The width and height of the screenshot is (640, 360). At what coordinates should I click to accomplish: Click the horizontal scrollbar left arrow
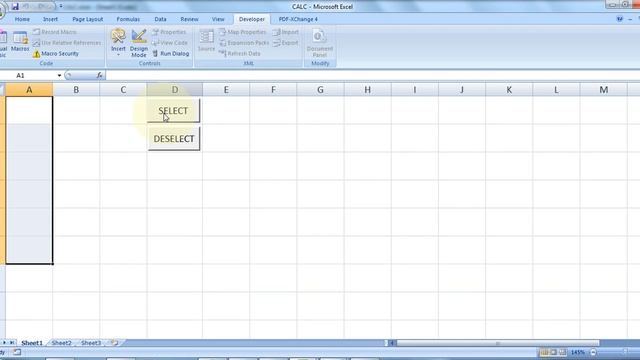[391, 343]
